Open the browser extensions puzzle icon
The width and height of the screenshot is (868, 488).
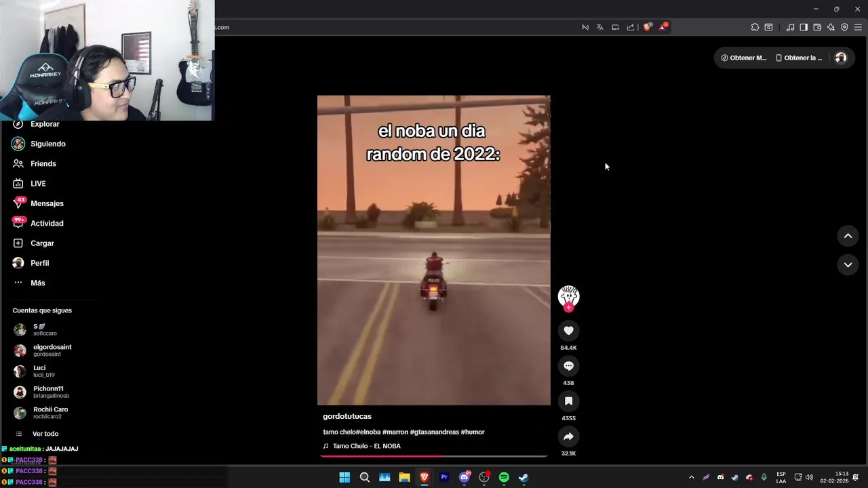point(755,27)
